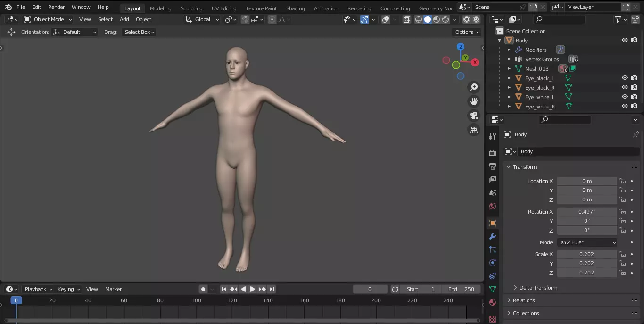Open the Tool properties tab
644x324 pixels.
[493, 136]
